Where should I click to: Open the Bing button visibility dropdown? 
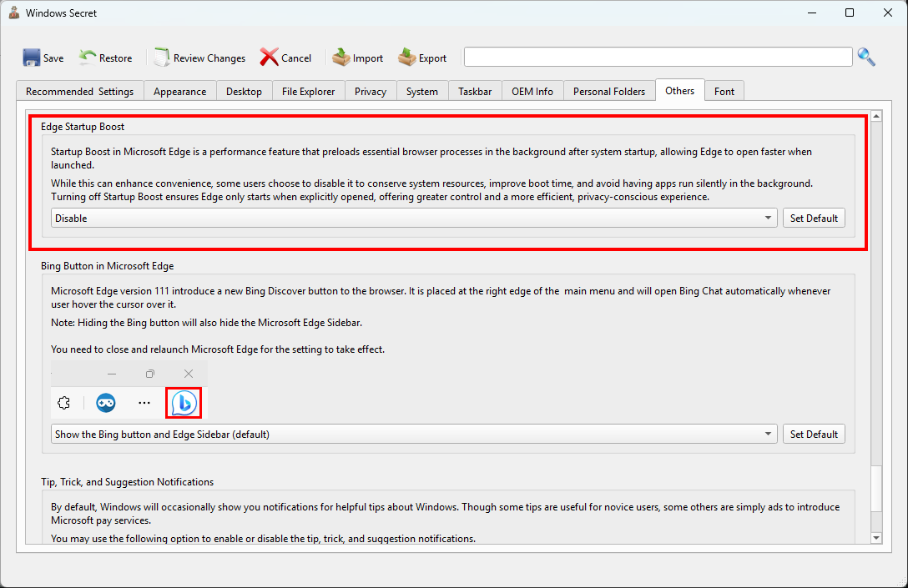click(x=414, y=434)
